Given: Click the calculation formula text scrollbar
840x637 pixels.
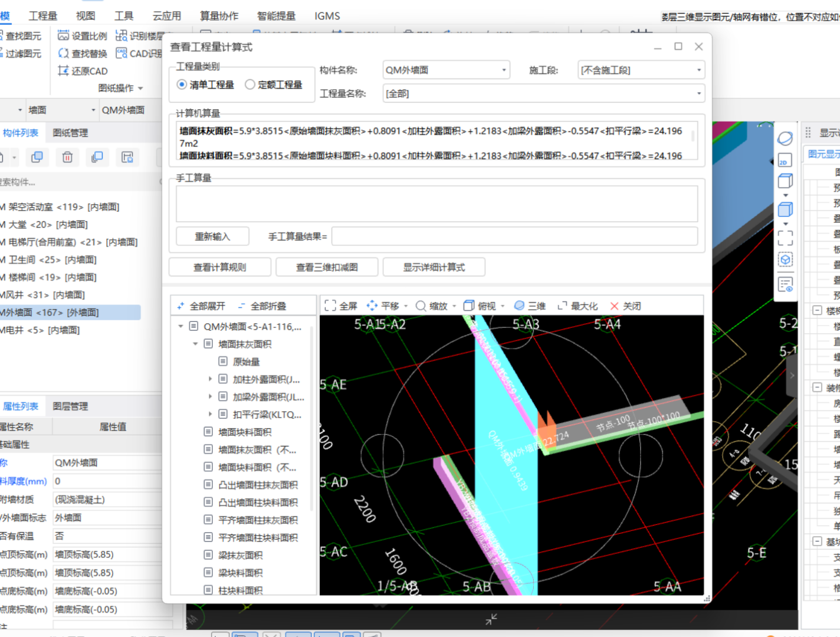Looking at the screenshot, I should click(693, 137).
